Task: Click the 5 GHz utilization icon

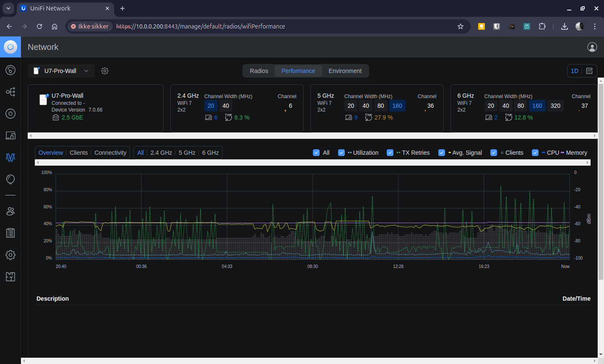Action: coord(368,117)
